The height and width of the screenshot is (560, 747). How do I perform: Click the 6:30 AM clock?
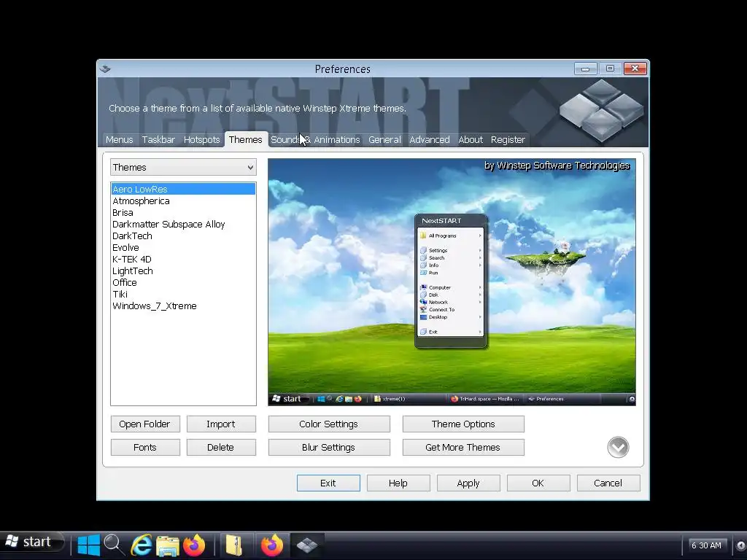tap(706, 545)
